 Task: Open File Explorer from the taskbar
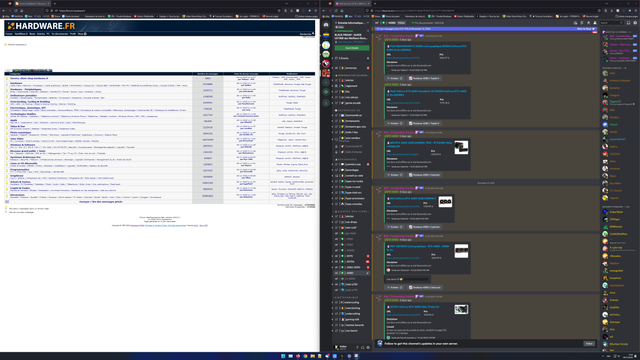tap(313, 356)
